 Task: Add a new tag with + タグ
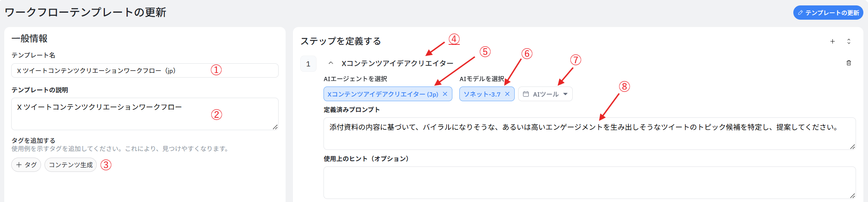[26, 165]
